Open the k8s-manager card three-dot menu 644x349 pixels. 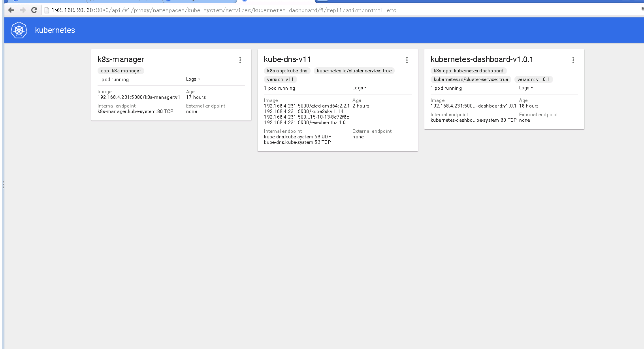pyautogui.click(x=240, y=60)
